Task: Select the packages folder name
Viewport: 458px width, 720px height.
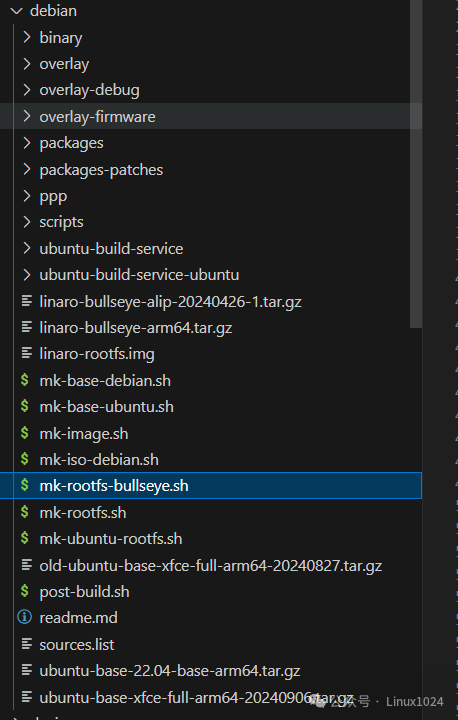Action: coord(71,143)
